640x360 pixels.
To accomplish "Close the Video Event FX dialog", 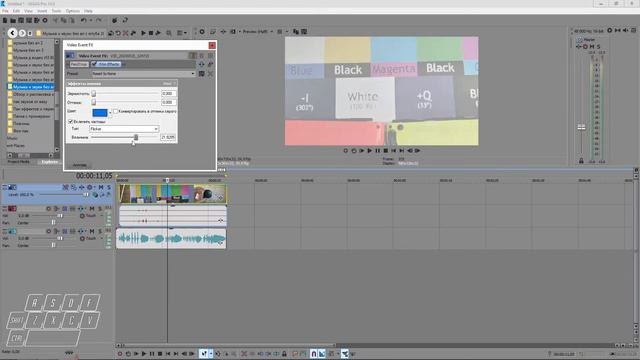I will (212, 45).
